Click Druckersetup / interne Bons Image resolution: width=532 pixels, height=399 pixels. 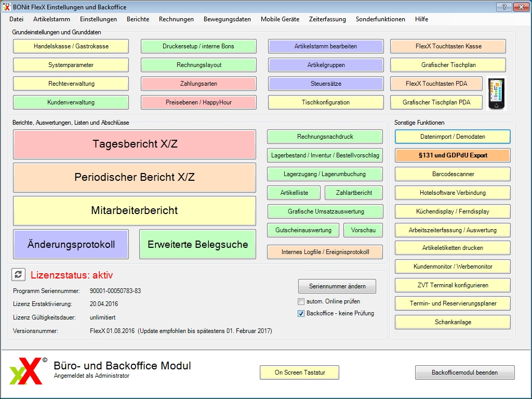(198, 46)
